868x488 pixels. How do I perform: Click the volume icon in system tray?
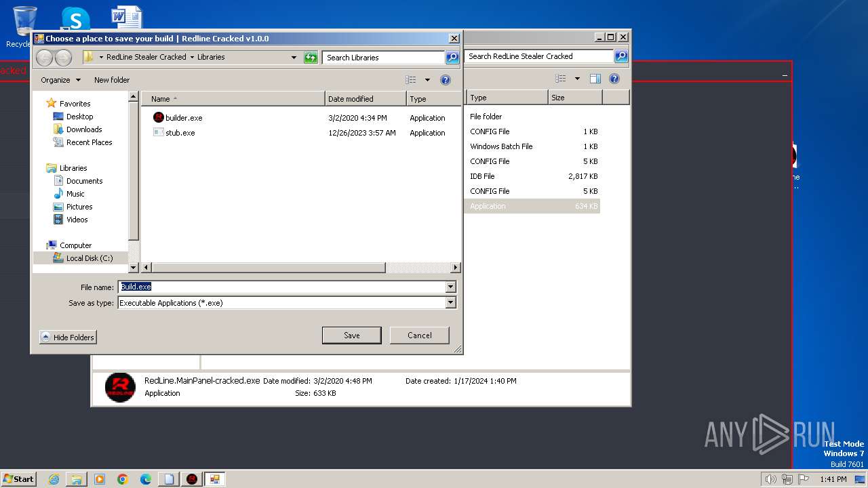coord(770,479)
